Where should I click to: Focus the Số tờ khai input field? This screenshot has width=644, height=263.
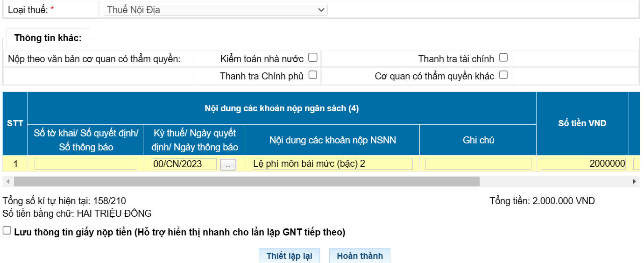pos(86,164)
